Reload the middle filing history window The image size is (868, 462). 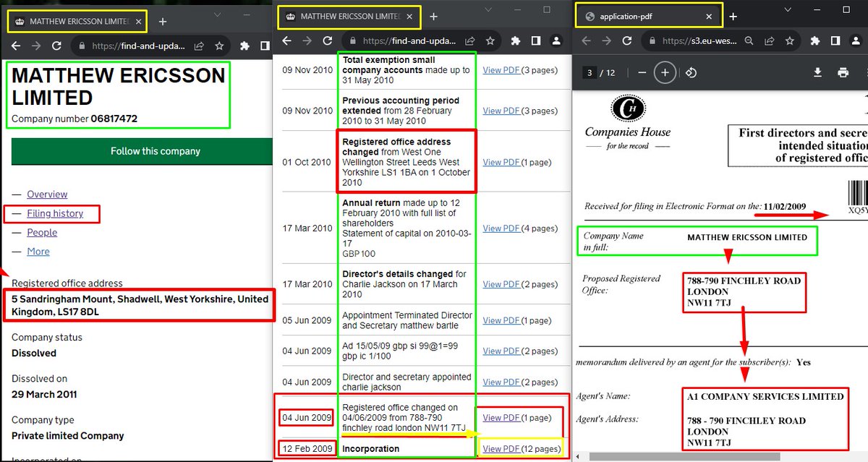click(x=328, y=41)
